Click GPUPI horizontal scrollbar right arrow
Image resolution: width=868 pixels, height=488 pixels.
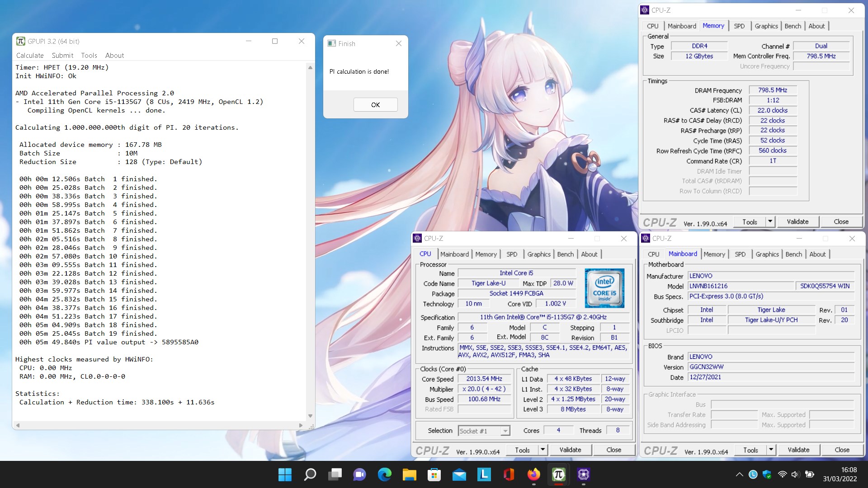click(x=301, y=425)
